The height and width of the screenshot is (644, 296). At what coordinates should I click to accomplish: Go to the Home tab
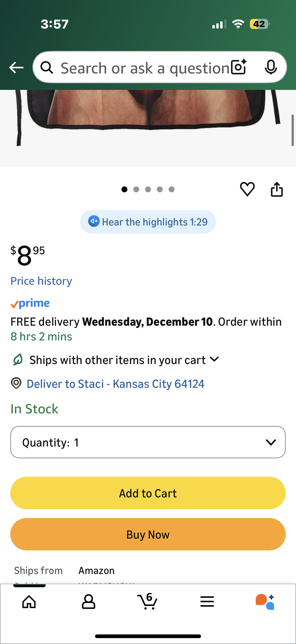(29, 602)
